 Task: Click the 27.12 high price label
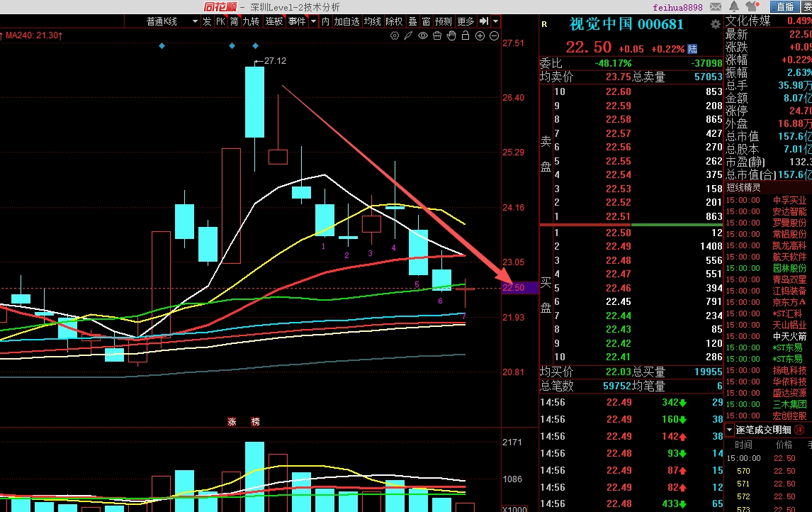[275, 61]
